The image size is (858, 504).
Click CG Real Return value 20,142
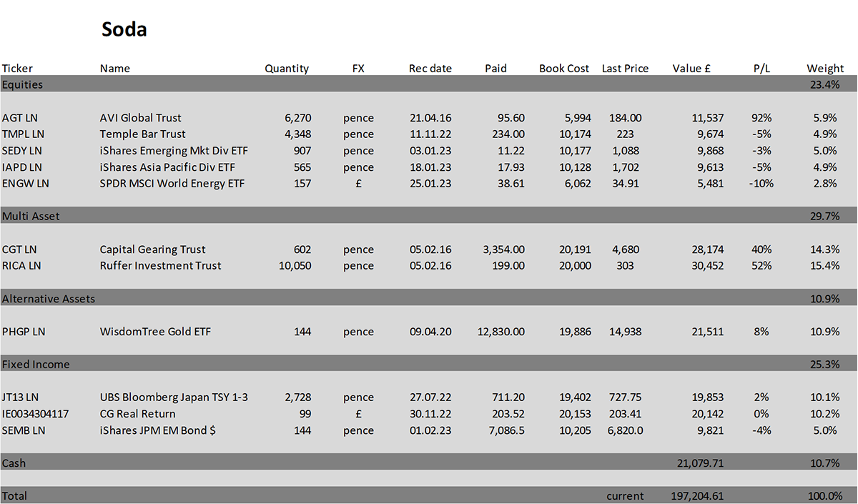[709, 414]
